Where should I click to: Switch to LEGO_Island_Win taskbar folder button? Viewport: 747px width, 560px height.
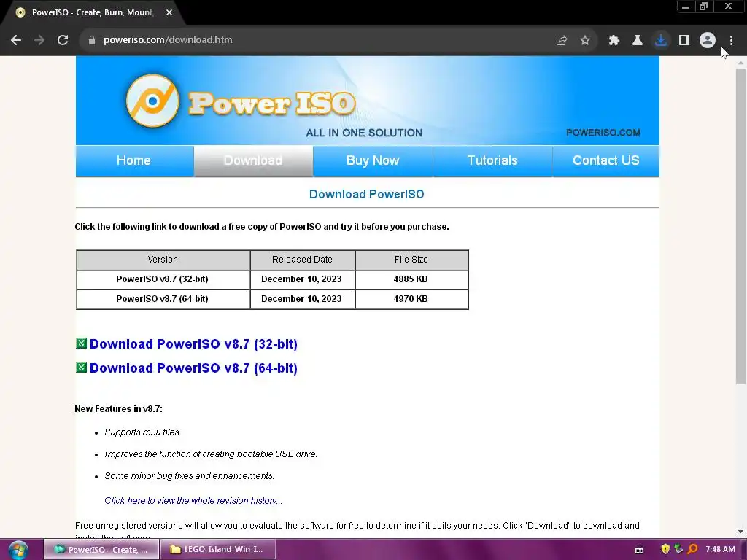coord(218,550)
